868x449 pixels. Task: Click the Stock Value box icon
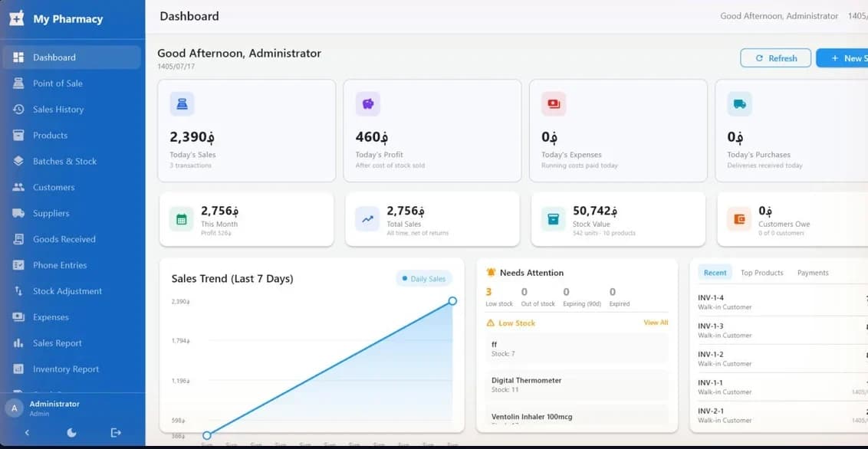[553, 219]
